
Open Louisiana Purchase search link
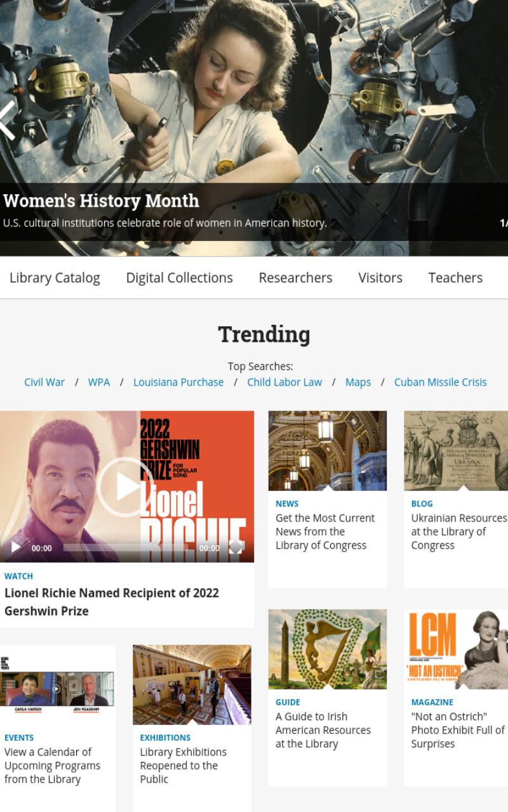point(178,382)
